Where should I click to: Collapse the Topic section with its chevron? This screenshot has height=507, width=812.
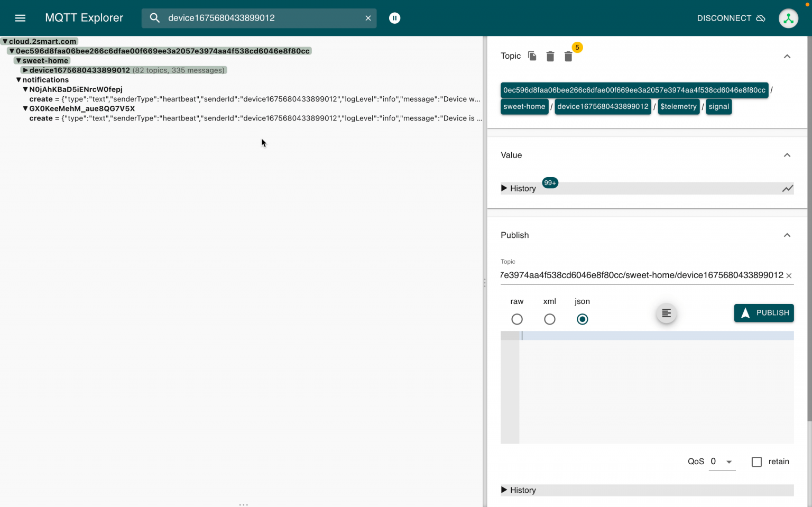pyautogui.click(x=787, y=56)
